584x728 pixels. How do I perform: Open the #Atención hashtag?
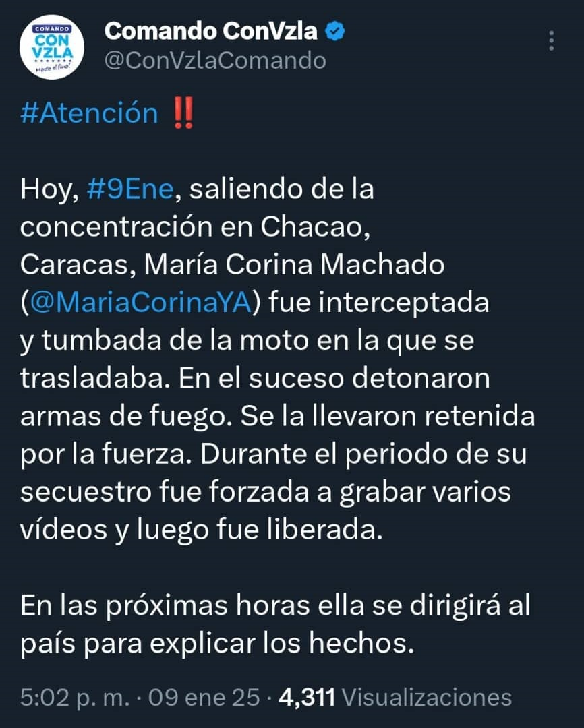pyautogui.click(x=89, y=113)
